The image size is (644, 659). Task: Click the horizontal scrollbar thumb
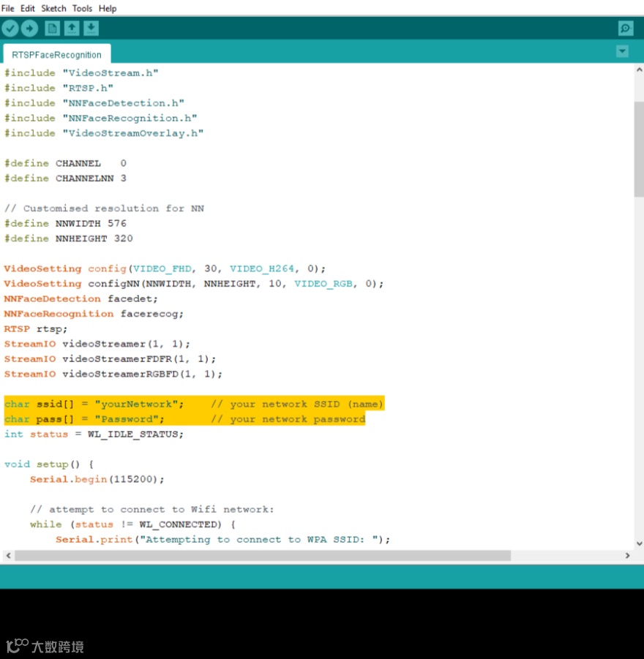[263, 556]
